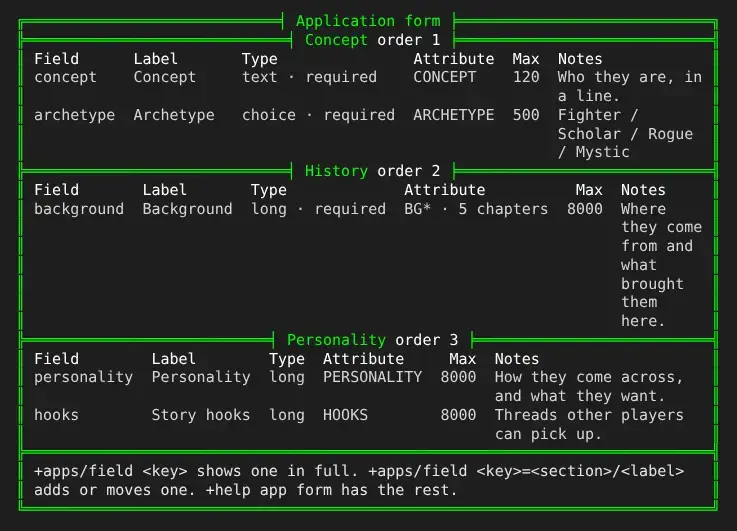Screen dimensions: 737x531
Task: Select the 'hooks' field key
Action: tap(56, 415)
